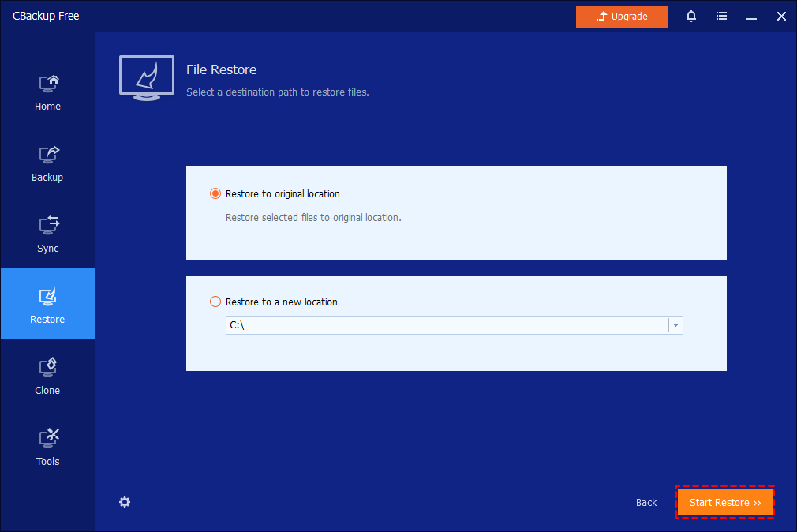Open the Backup section icon
Screen dimensions: 797x532
tap(48, 155)
